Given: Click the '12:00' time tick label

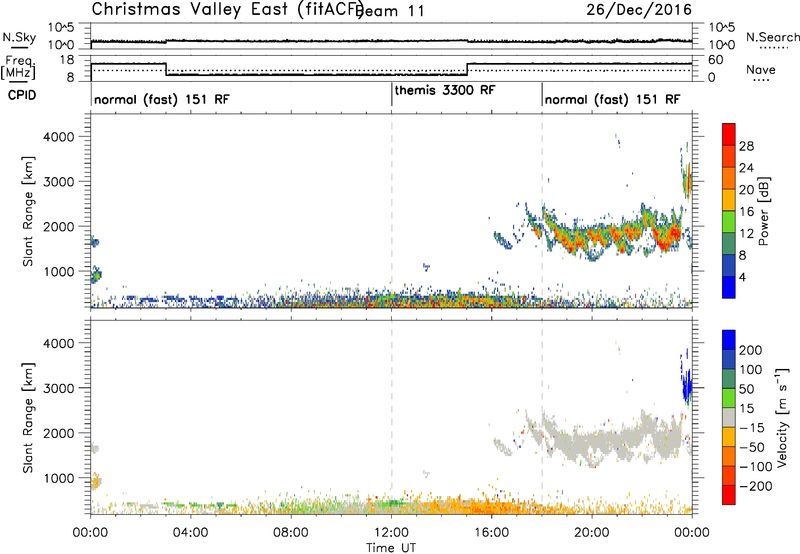Looking at the screenshot, I should click(x=391, y=533).
